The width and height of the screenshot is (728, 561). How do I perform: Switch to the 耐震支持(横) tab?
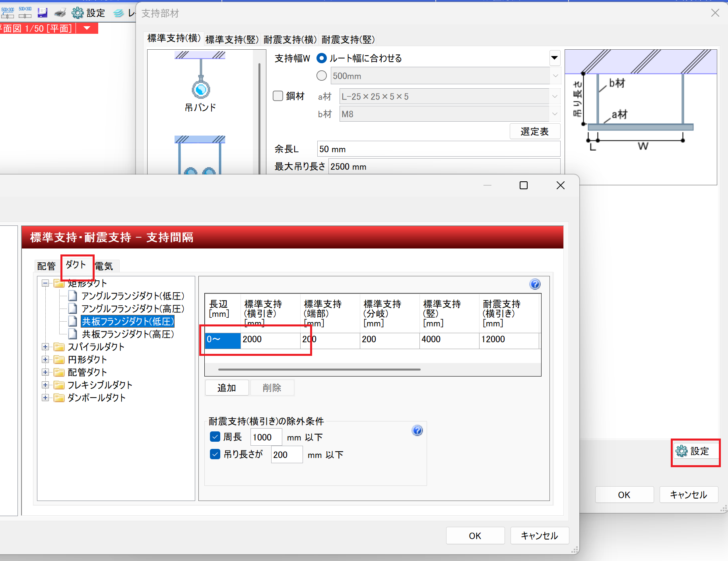(x=290, y=39)
